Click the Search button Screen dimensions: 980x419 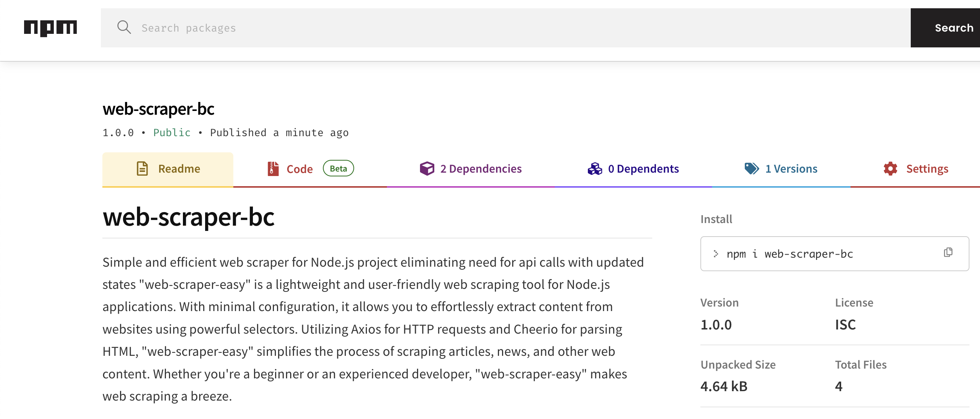tap(953, 27)
